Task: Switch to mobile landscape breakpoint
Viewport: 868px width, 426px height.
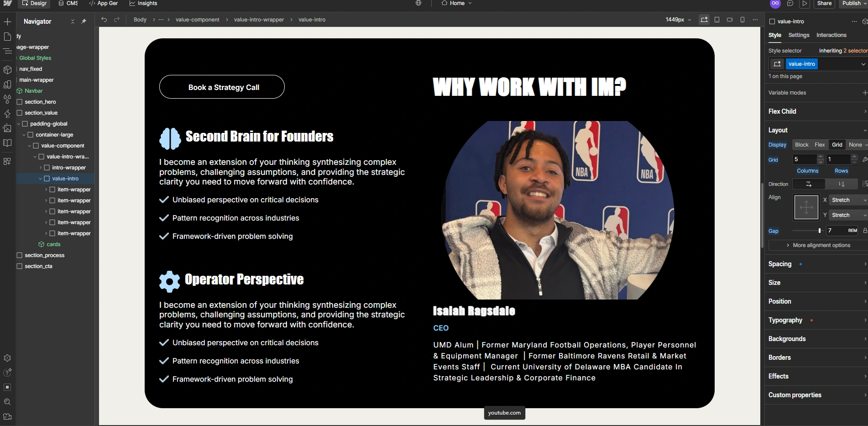Action: [730, 20]
